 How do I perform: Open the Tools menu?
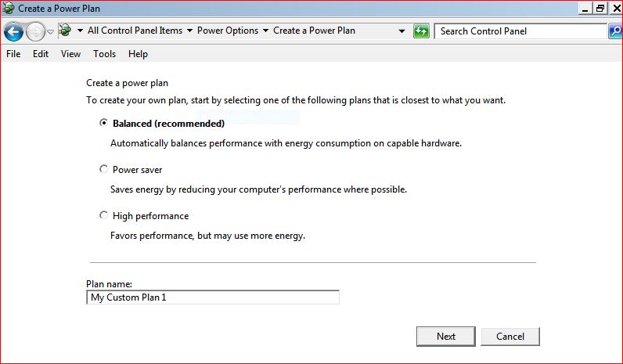coord(105,54)
